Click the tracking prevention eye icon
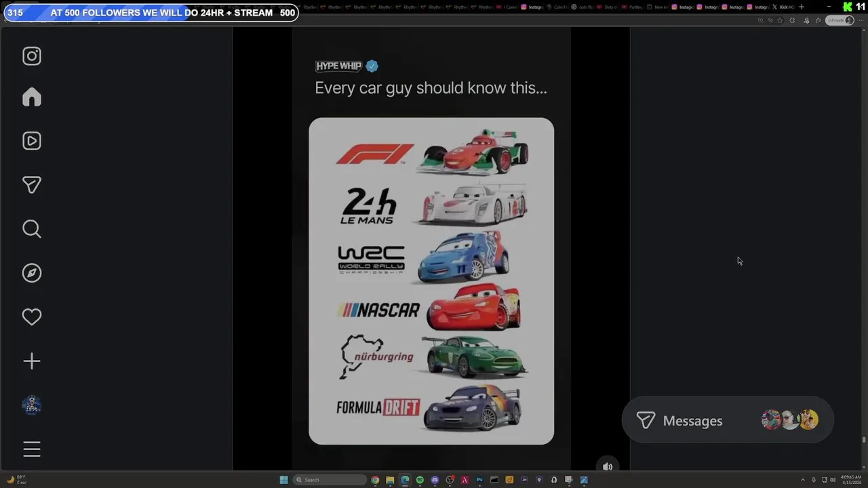868x488 pixels. [x=770, y=20]
